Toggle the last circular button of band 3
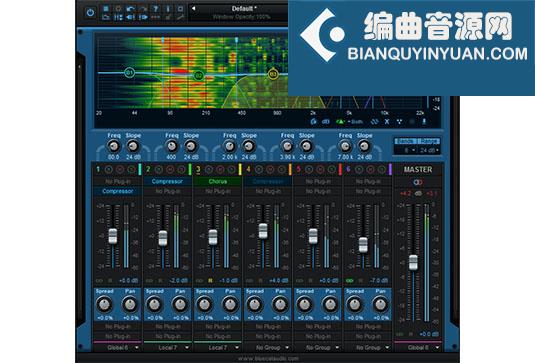Viewport: 535px width, 363px height. point(232,169)
